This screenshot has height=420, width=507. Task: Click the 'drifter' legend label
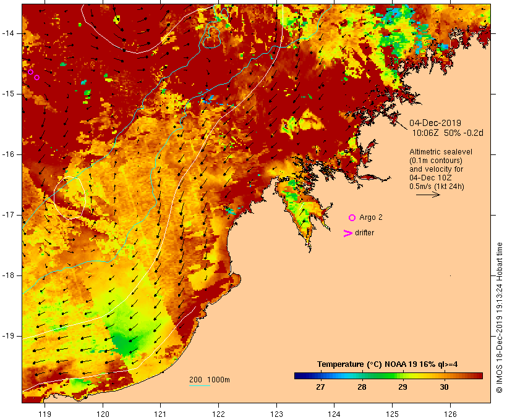pyautogui.click(x=364, y=233)
